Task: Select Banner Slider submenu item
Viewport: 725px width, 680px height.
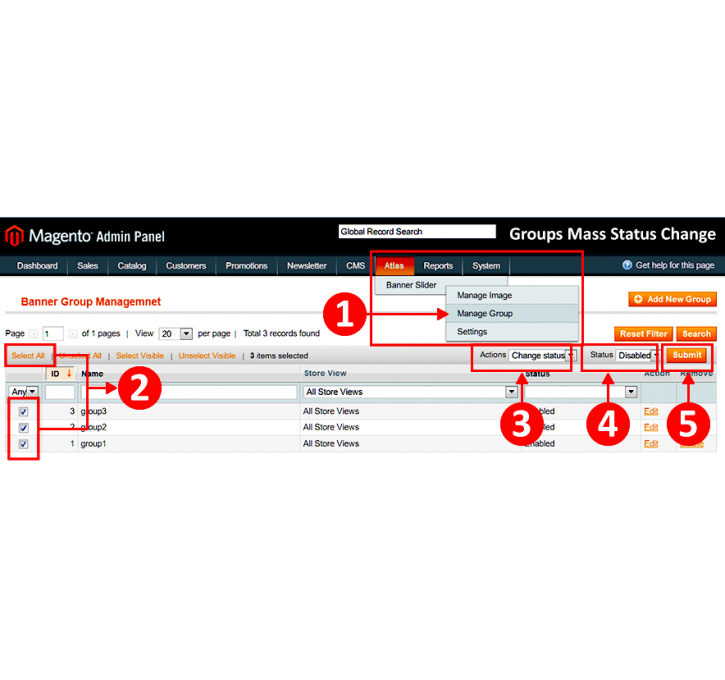Action: pyautogui.click(x=411, y=285)
